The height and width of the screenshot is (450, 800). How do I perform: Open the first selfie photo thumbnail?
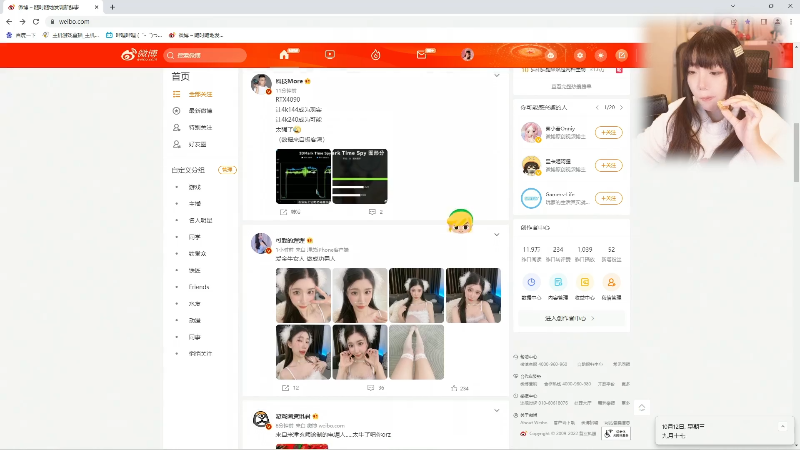[304, 295]
